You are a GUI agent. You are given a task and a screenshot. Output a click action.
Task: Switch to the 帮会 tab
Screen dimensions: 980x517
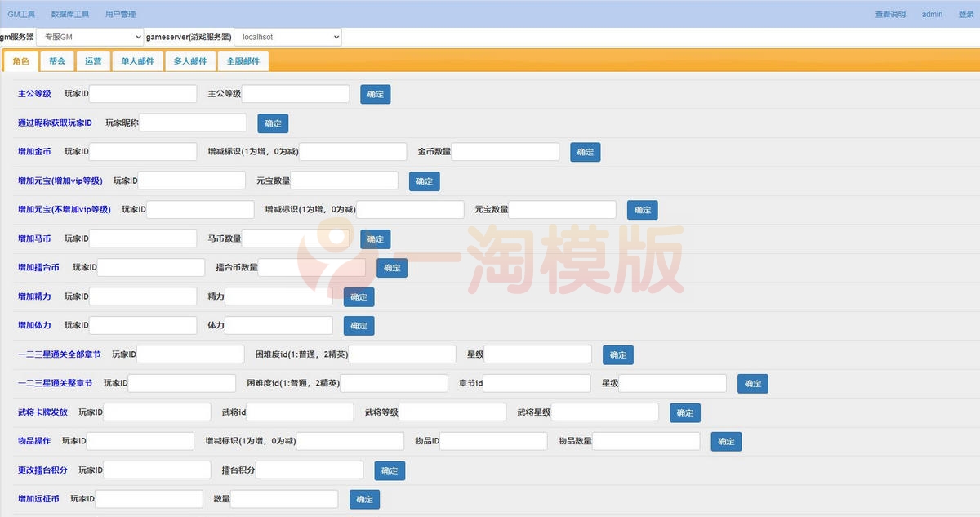click(x=56, y=60)
